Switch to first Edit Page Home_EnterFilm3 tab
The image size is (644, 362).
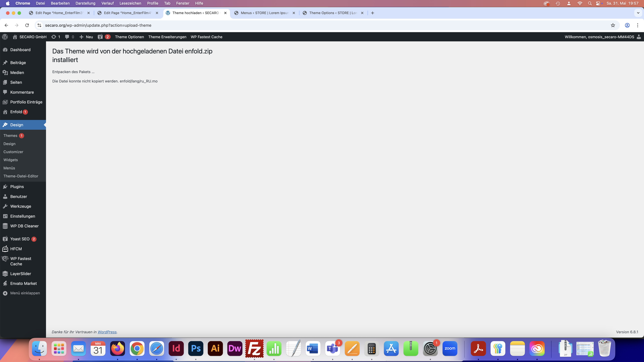(60, 13)
